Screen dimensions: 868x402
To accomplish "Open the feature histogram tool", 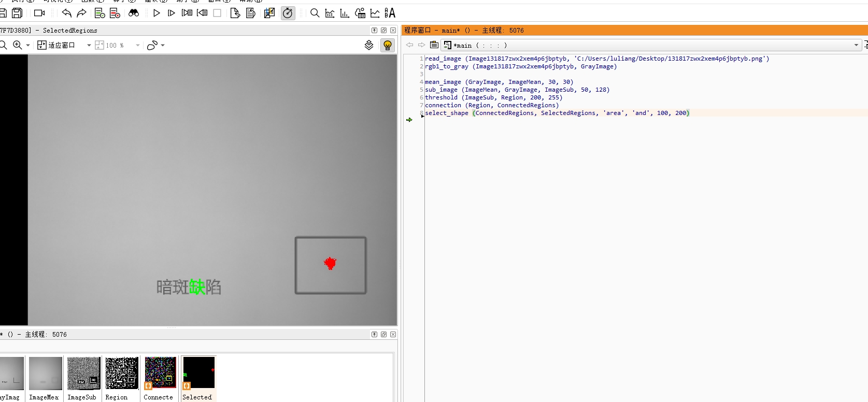I will coord(345,13).
